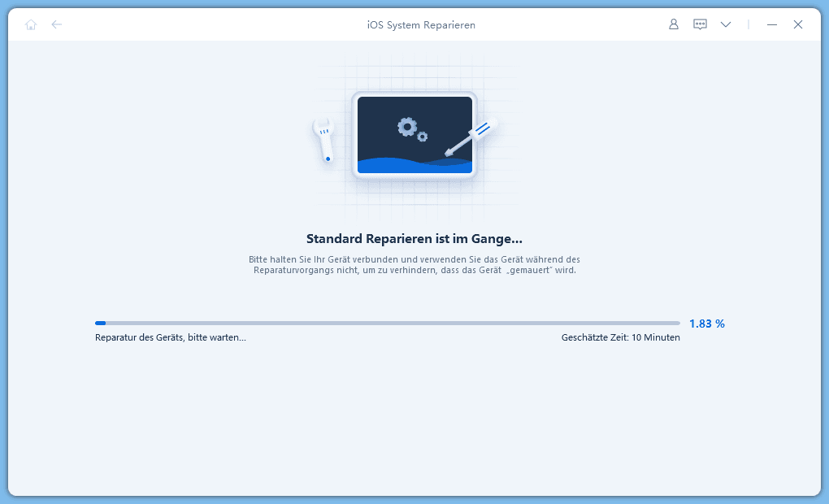
Task: Open the feedback chat bubble icon
Action: pyautogui.click(x=700, y=24)
